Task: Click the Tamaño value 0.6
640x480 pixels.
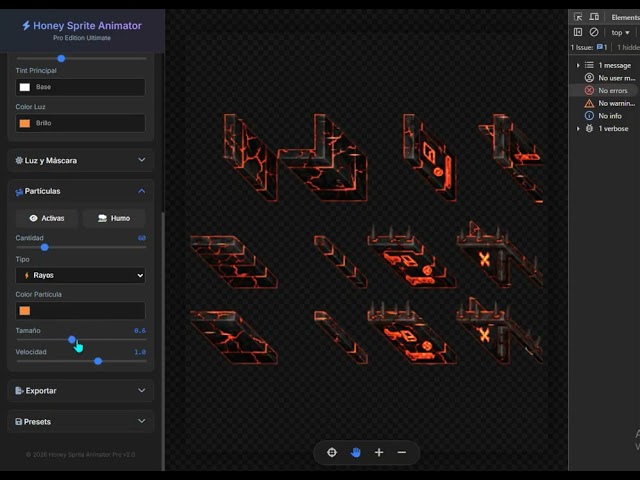Action: coord(140,331)
